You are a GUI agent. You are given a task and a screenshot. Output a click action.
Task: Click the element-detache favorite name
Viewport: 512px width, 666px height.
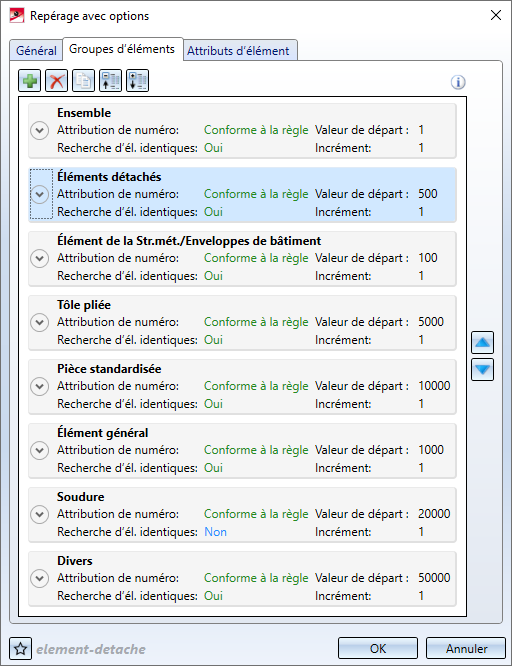coord(91,649)
